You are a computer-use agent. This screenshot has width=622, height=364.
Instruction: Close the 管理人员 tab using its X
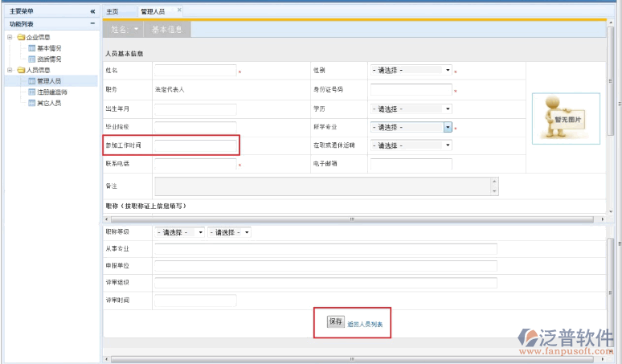[x=179, y=10]
